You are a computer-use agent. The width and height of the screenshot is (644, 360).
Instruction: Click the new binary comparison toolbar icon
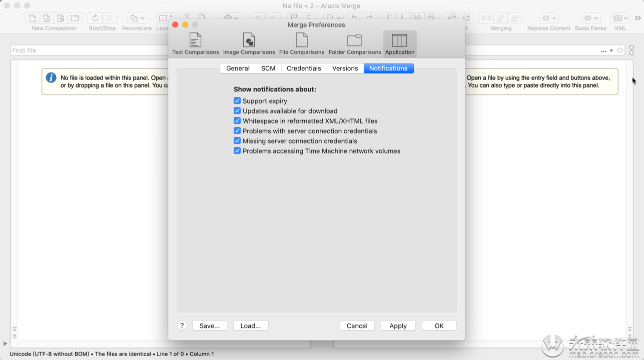[x=47, y=18]
